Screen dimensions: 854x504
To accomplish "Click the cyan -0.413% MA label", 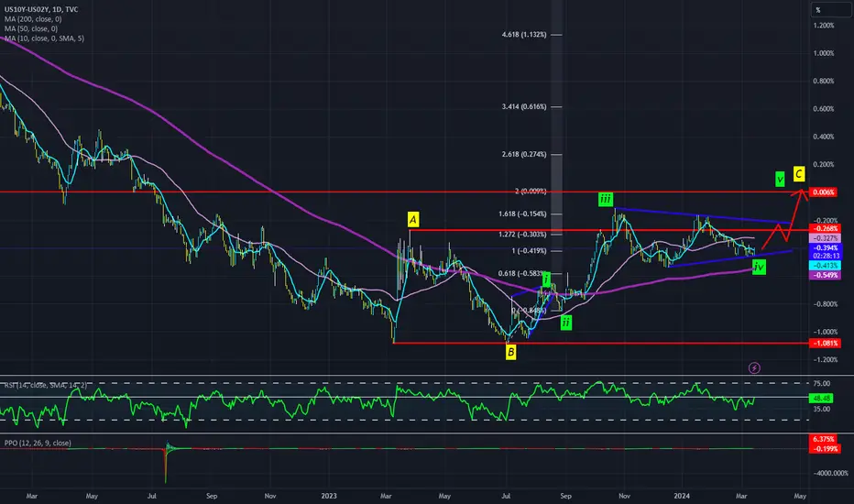I will (826, 266).
